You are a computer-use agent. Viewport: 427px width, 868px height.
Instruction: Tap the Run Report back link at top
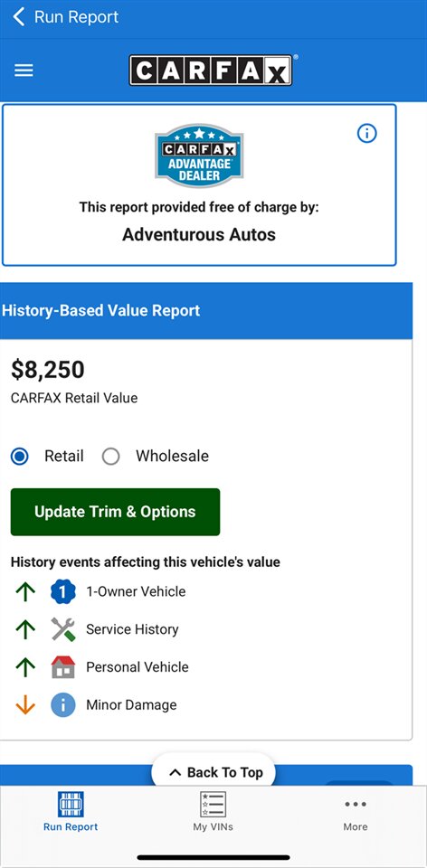[x=76, y=16]
